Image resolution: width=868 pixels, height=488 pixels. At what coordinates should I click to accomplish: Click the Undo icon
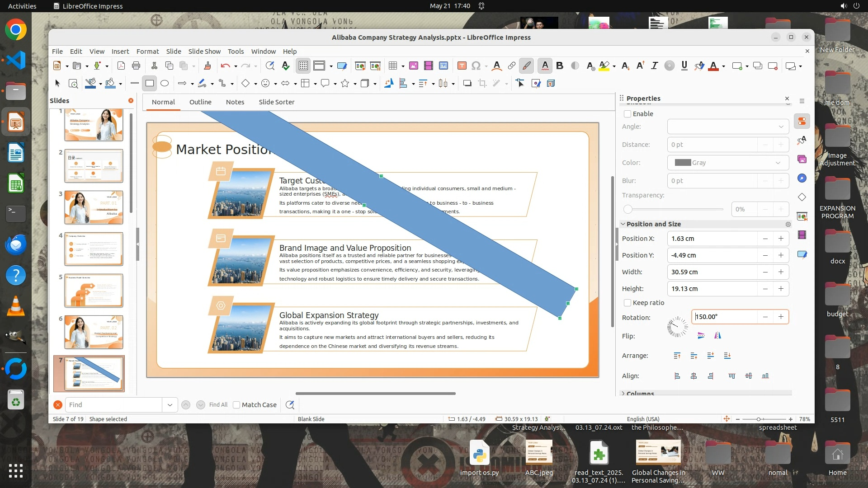click(225, 66)
